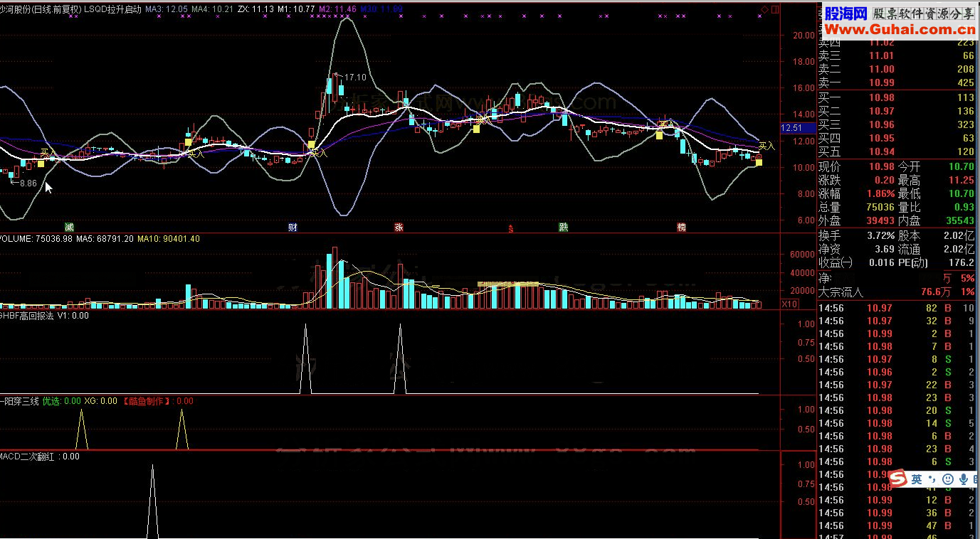Click the 最高 11.25 value

tap(961, 180)
